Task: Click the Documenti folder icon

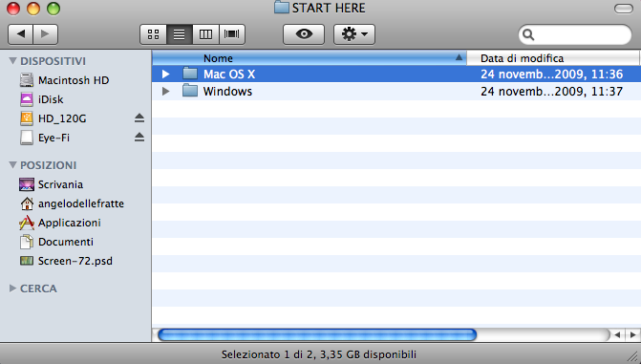Action: [27, 242]
